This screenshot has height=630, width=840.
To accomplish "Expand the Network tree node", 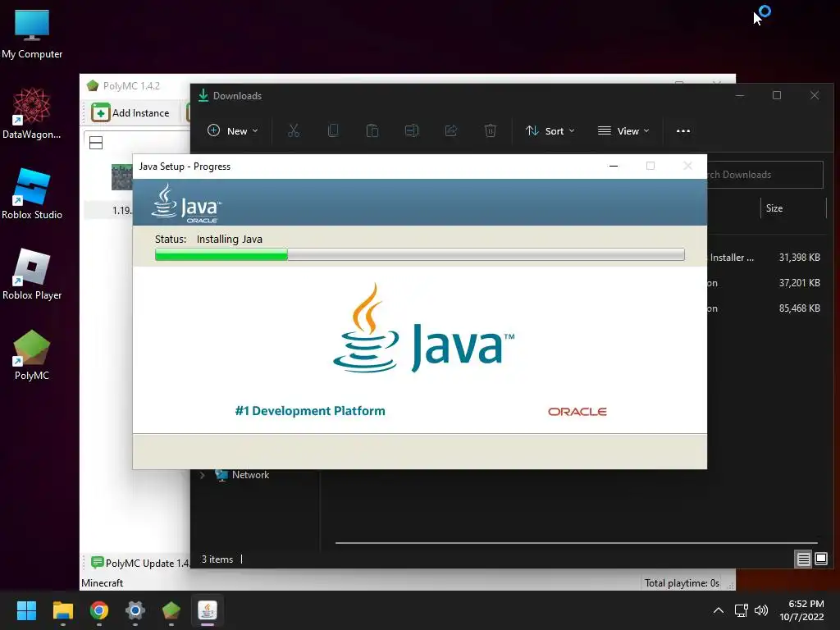I will tap(202, 475).
